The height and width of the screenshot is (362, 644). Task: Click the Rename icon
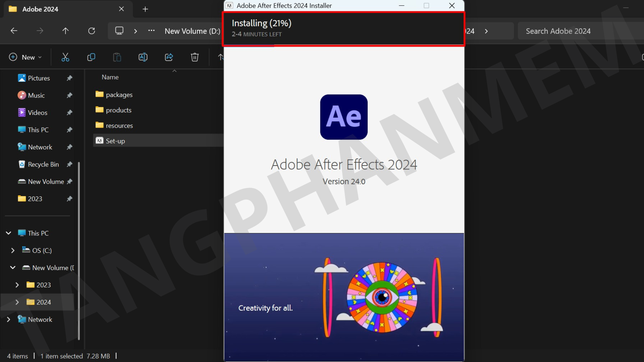[143, 57]
